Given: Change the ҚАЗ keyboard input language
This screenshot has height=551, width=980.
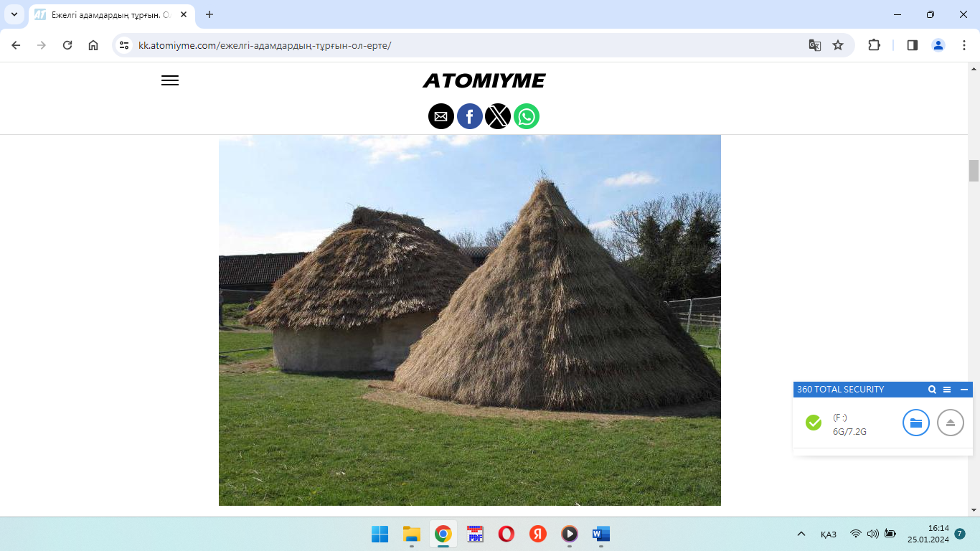Looking at the screenshot, I should 829,534.
